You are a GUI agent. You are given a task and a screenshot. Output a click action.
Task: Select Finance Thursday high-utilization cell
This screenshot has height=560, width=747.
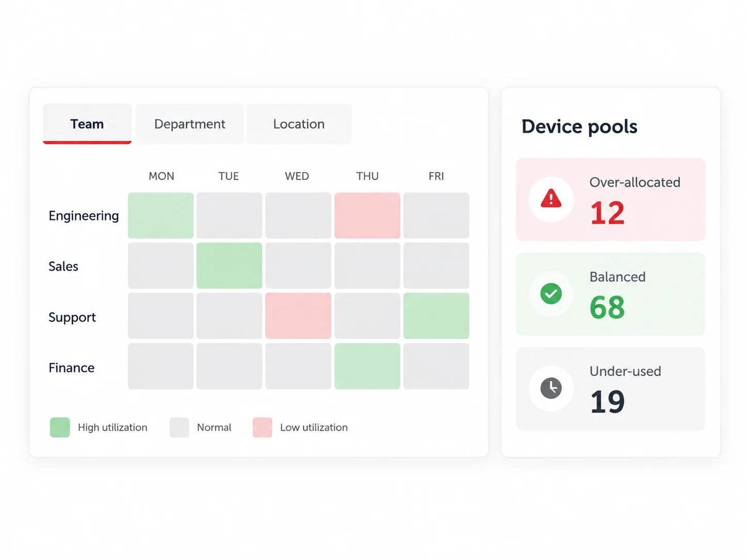pos(367,366)
